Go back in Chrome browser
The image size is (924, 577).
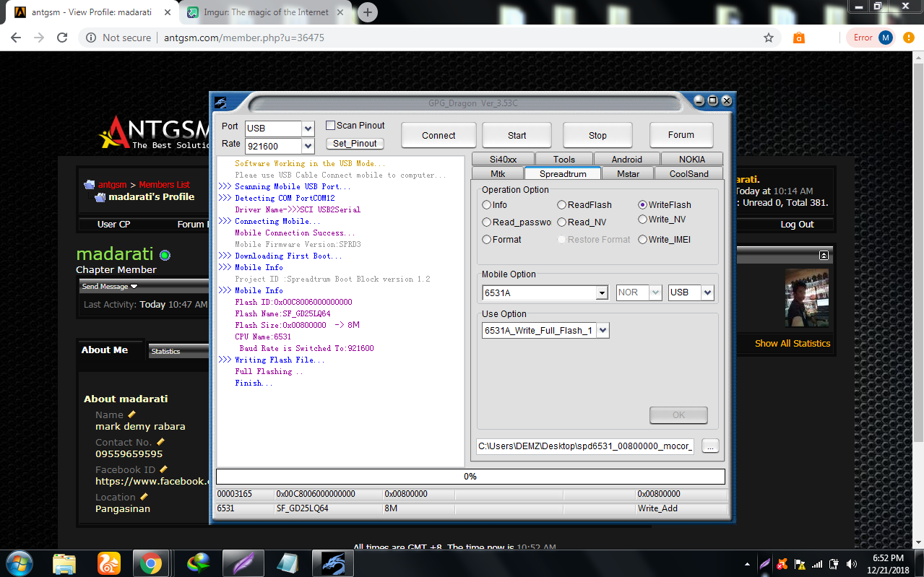tap(16, 38)
